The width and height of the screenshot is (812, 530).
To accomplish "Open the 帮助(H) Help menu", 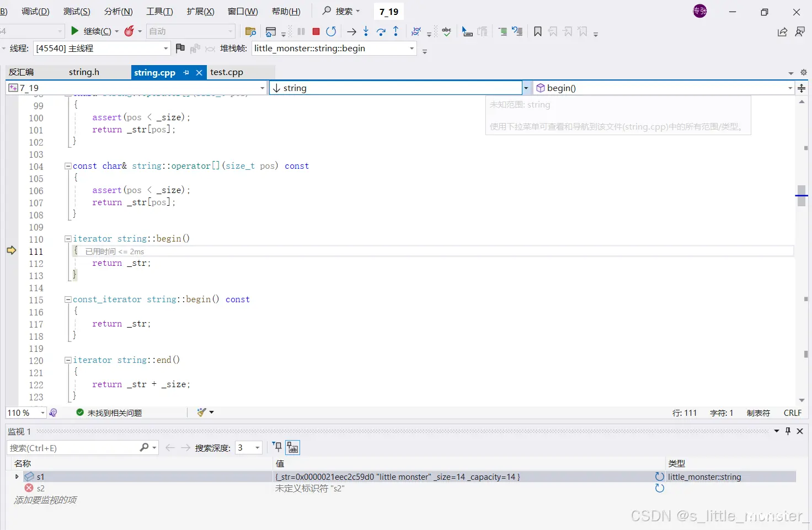I will pos(286,12).
